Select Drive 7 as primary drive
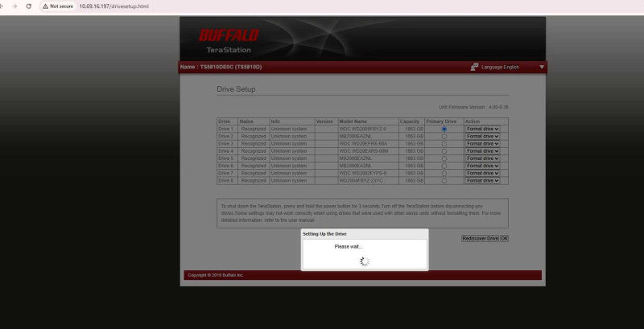 click(444, 173)
